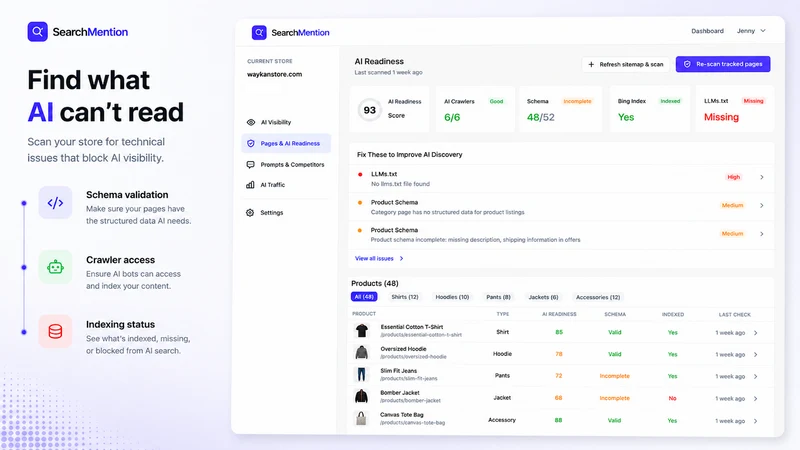Click the LLMs.txt Missing status card
The width and height of the screenshot is (800, 450).
pyautogui.click(x=735, y=109)
